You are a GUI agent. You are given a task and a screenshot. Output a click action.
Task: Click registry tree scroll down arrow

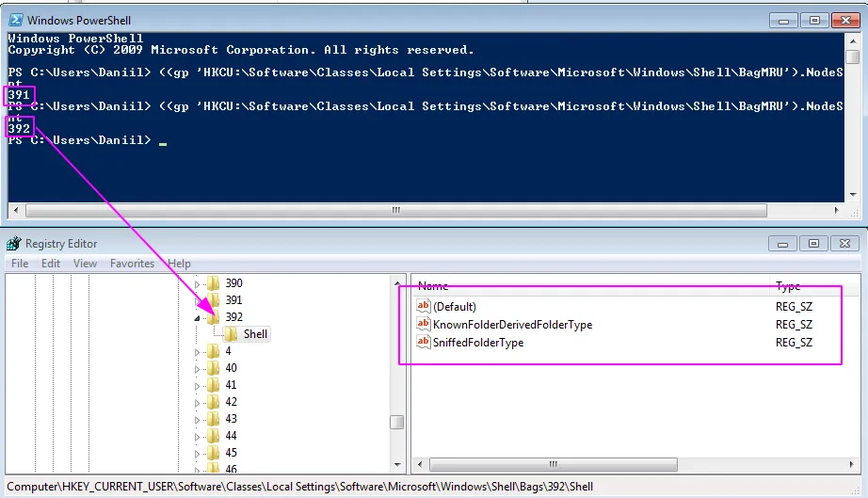[x=397, y=464]
